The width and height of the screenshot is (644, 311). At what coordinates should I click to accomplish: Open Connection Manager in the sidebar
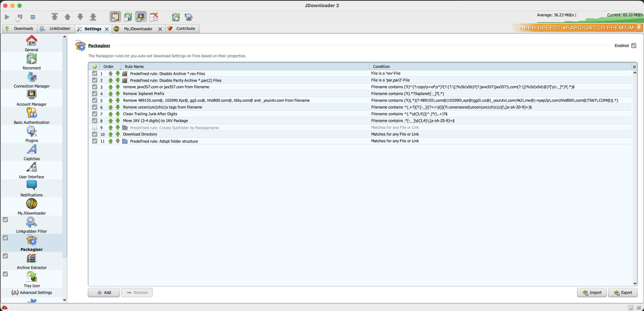point(31,80)
